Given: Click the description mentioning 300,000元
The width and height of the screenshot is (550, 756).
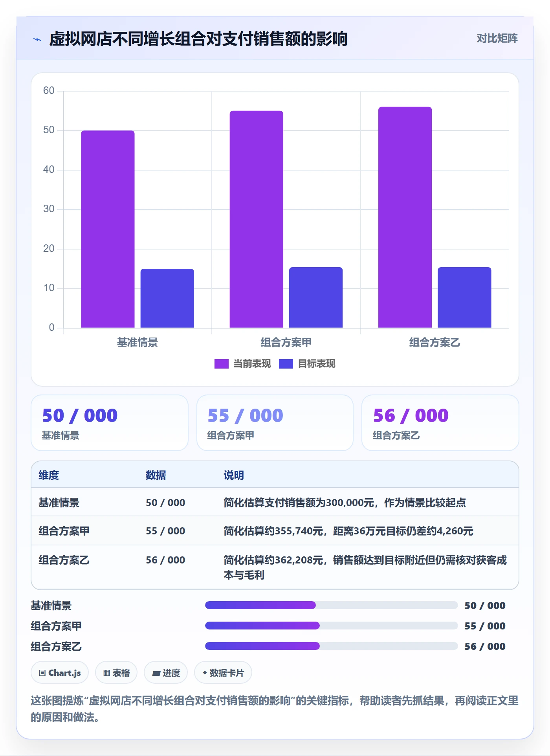Looking at the screenshot, I should coord(345,503).
